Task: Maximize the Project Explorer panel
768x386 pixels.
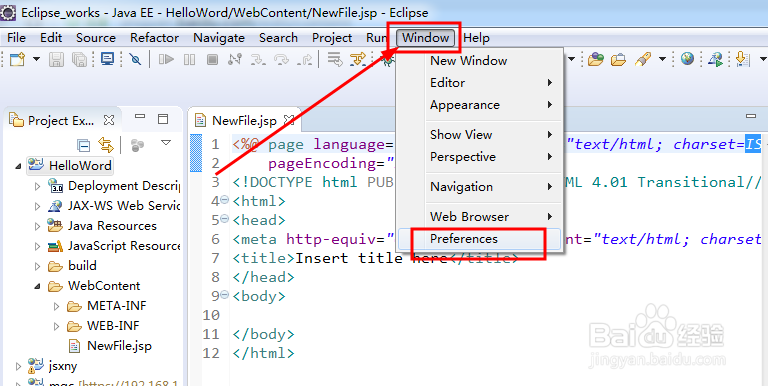Action: click(x=163, y=119)
